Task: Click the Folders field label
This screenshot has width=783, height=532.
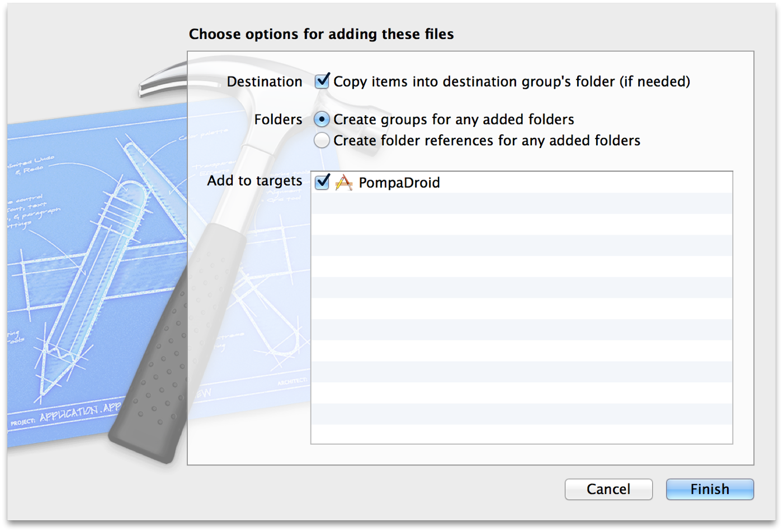Action: pos(278,120)
